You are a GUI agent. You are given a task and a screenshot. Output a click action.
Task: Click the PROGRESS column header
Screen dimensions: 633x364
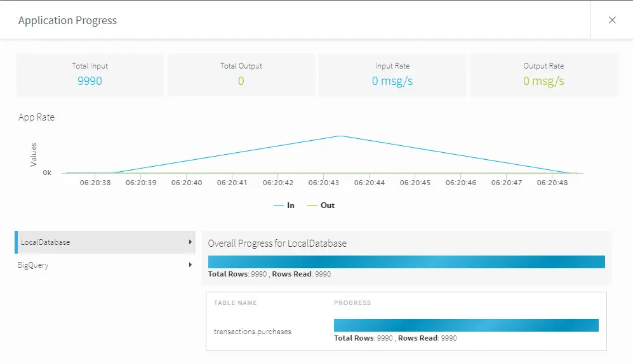pos(352,303)
